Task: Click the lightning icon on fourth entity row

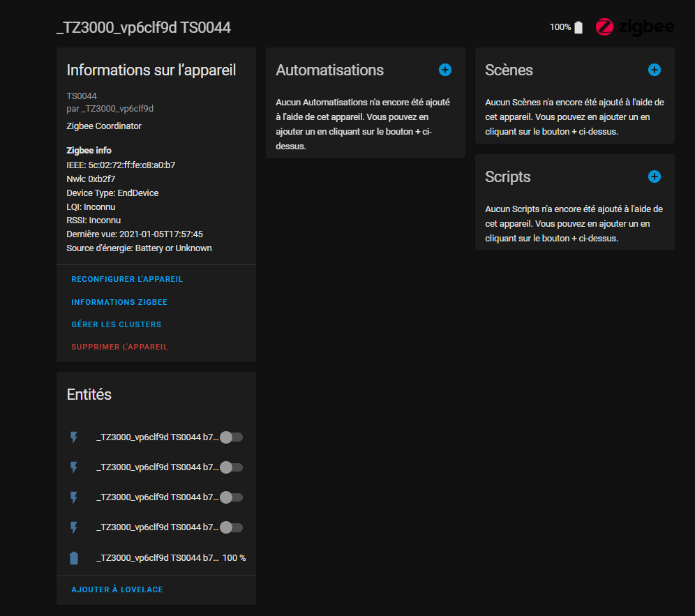Action: (x=73, y=527)
